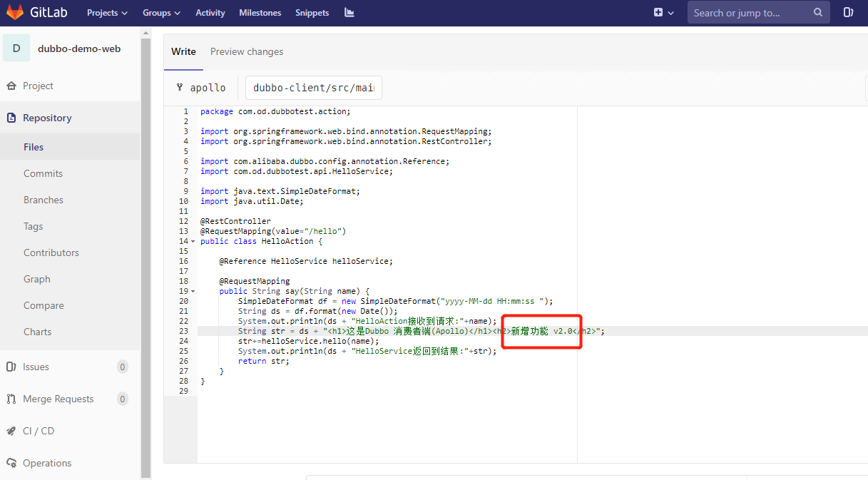Open the issues icon in top bar
This screenshot has height=480, width=868.
(848, 13)
